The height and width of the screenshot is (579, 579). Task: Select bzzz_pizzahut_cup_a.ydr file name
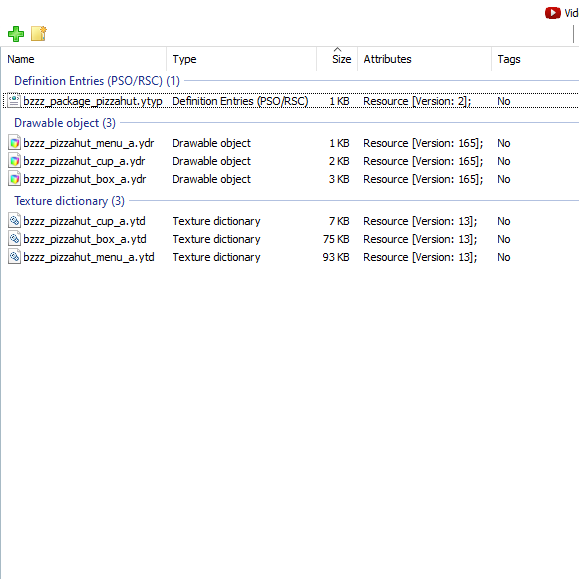tap(84, 161)
